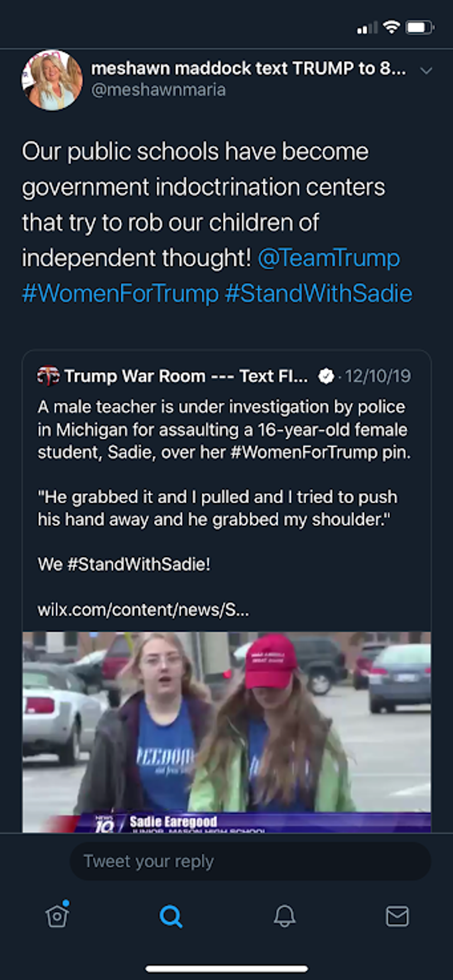Screen dimensions: 453x980
Task: Open the Notifications bell tab
Action: tap(284, 916)
